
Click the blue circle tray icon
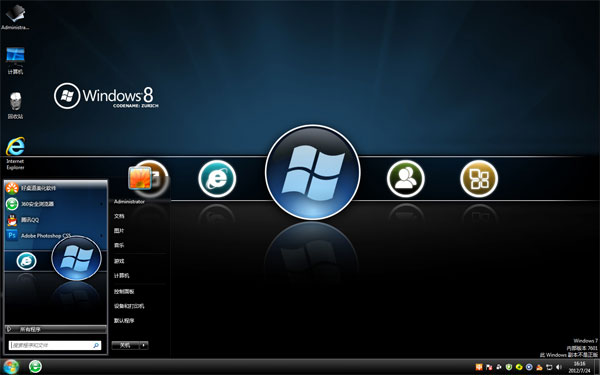pyautogui.click(x=529, y=367)
